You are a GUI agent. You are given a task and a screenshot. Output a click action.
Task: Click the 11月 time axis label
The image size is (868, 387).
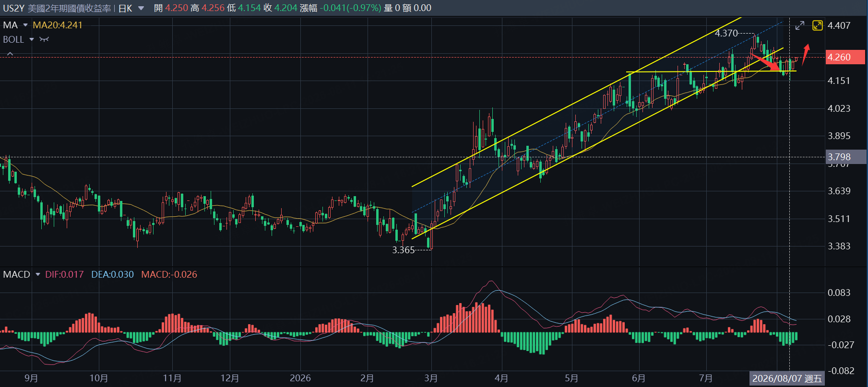(172, 378)
